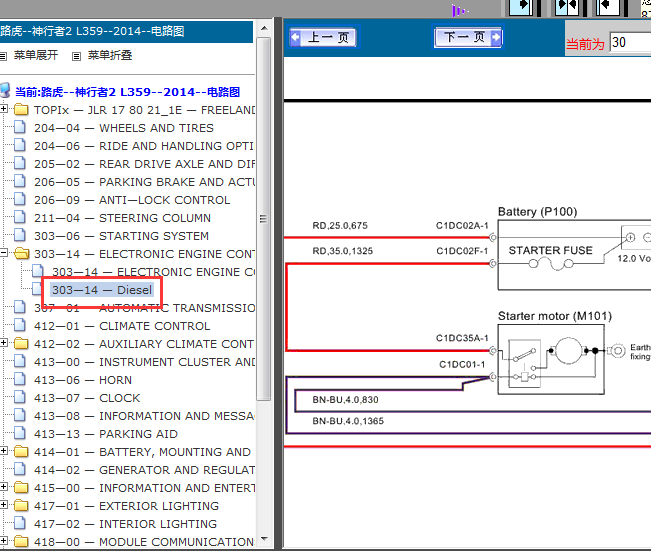The height and width of the screenshot is (551, 651).
Task: Click the STARTER FUSE text in the diagram
Action: pyautogui.click(x=551, y=250)
